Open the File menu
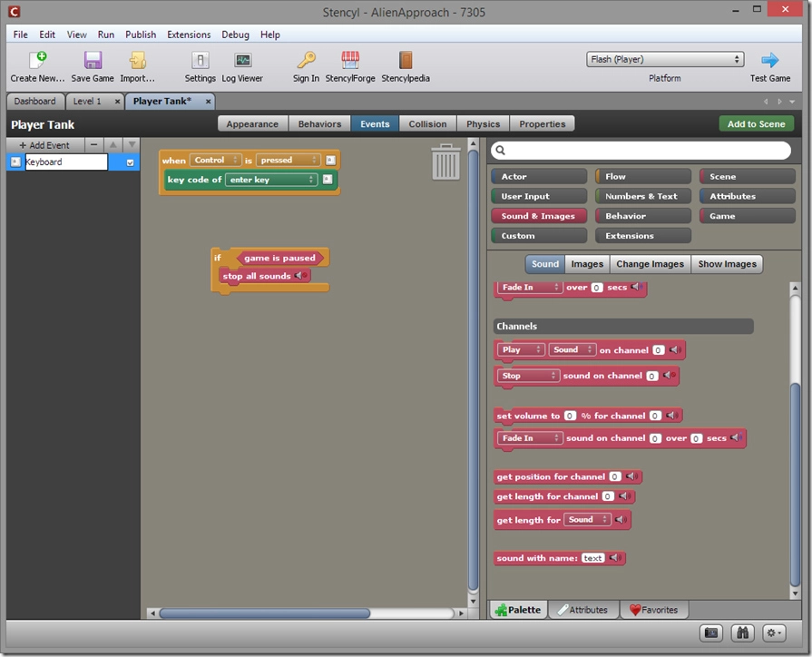The width and height of the screenshot is (812, 657). pos(21,34)
